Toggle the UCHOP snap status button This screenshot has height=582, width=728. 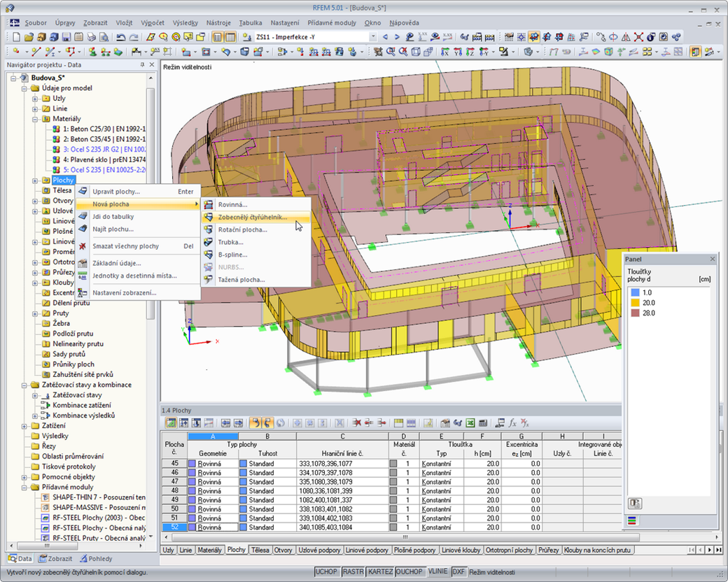327,572
